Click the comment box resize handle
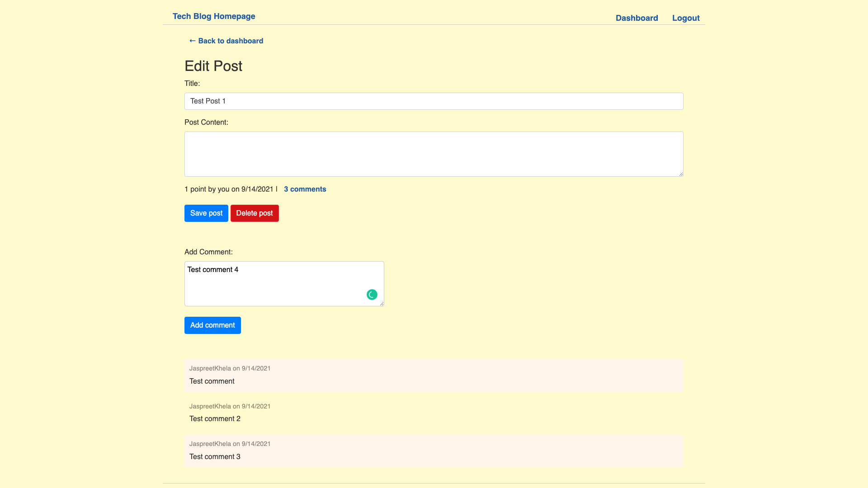 tap(381, 303)
